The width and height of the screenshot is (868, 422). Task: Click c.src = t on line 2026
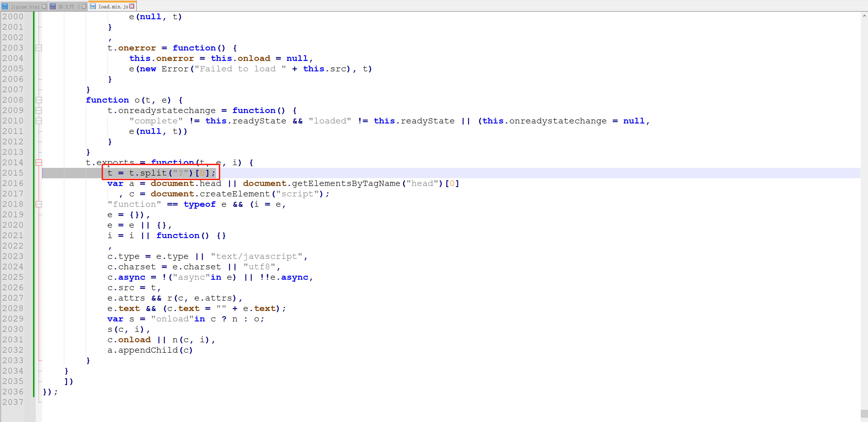pyautogui.click(x=132, y=288)
